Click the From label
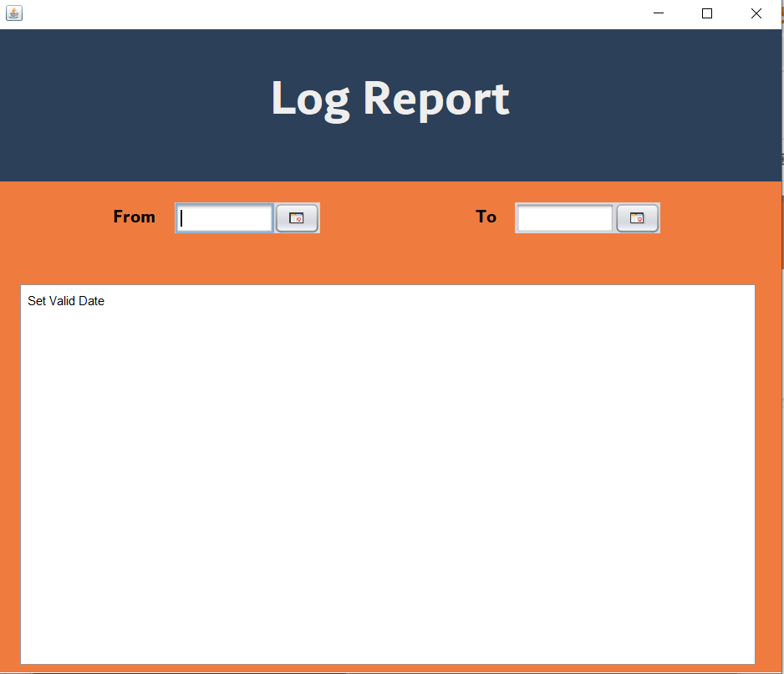 pos(134,217)
